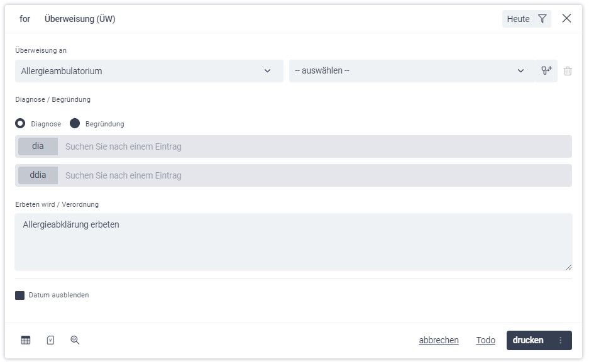Close the Überweisung dialog with the X
589x364 pixels.
(x=566, y=19)
